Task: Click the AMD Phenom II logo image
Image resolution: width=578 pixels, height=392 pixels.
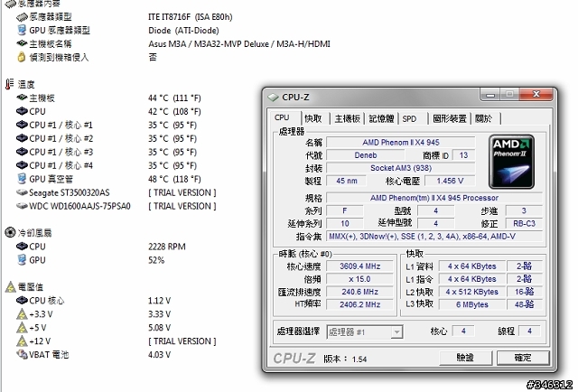Action: pos(512,162)
